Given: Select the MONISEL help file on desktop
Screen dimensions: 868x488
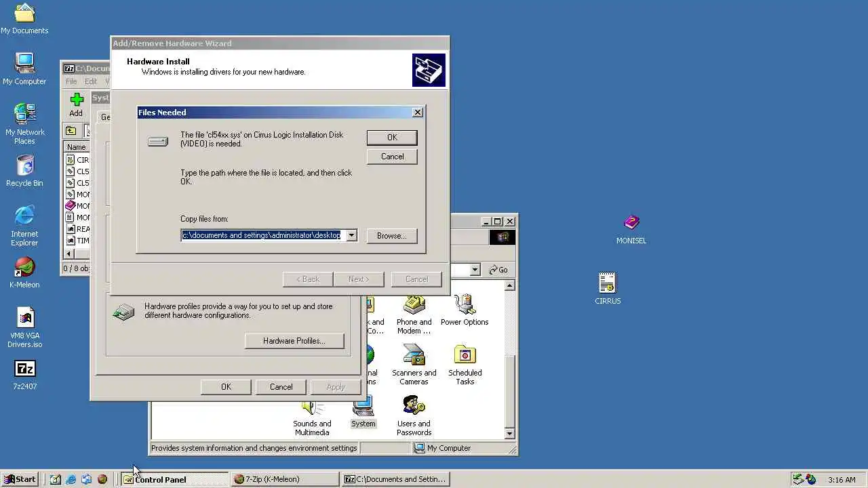Looking at the screenshot, I should 631,229.
